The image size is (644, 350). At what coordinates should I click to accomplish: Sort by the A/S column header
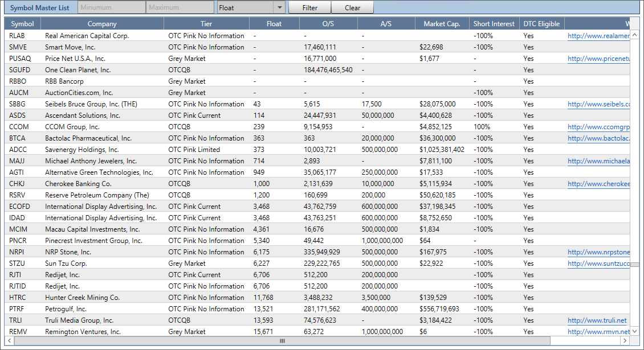[386, 24]
